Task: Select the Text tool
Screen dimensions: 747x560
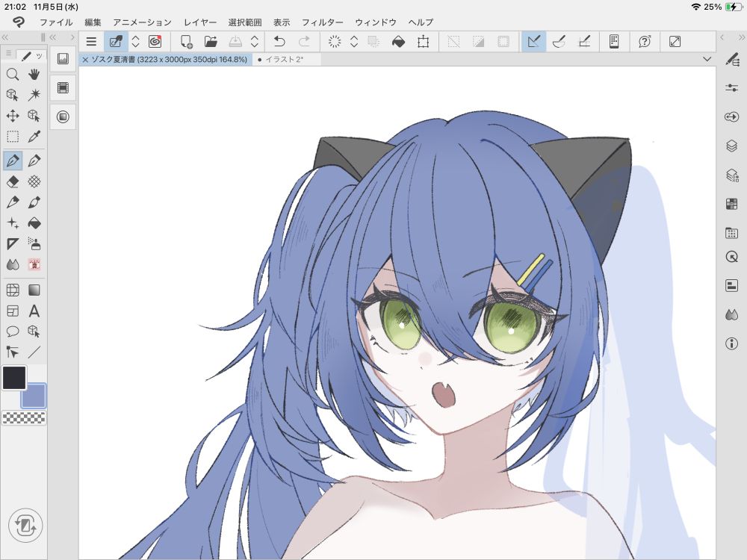Action: (34, 311)
